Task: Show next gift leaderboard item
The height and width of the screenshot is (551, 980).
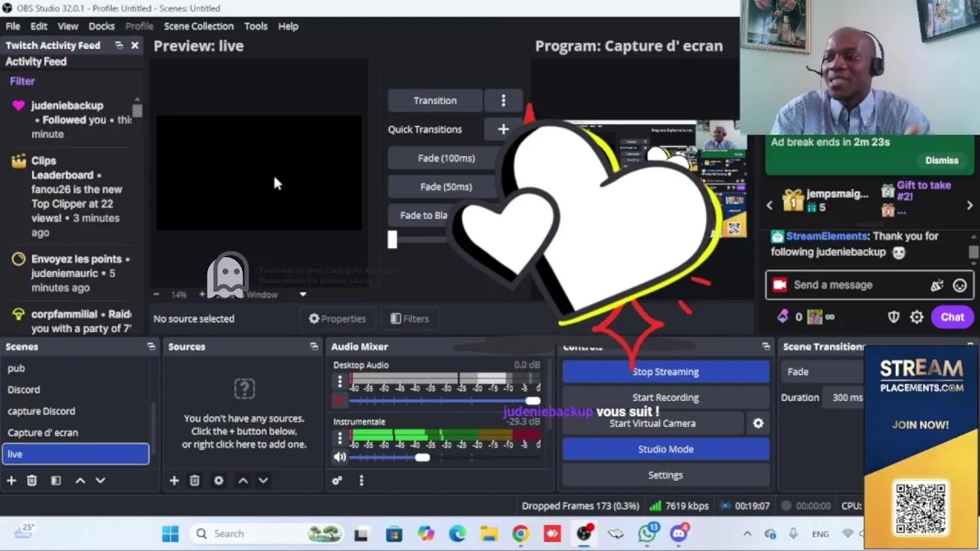Action: [969, 205]
